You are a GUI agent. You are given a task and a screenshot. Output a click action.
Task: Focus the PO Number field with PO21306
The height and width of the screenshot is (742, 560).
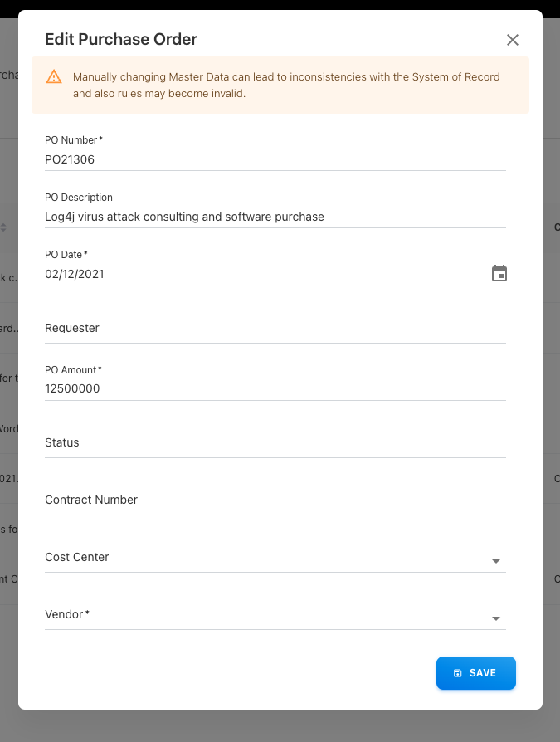pyautogui.click(x=274, y=159)
